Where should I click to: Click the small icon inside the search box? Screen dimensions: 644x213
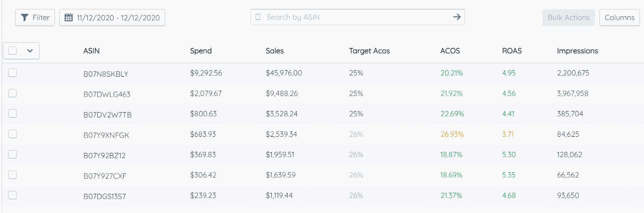point(258,17)
